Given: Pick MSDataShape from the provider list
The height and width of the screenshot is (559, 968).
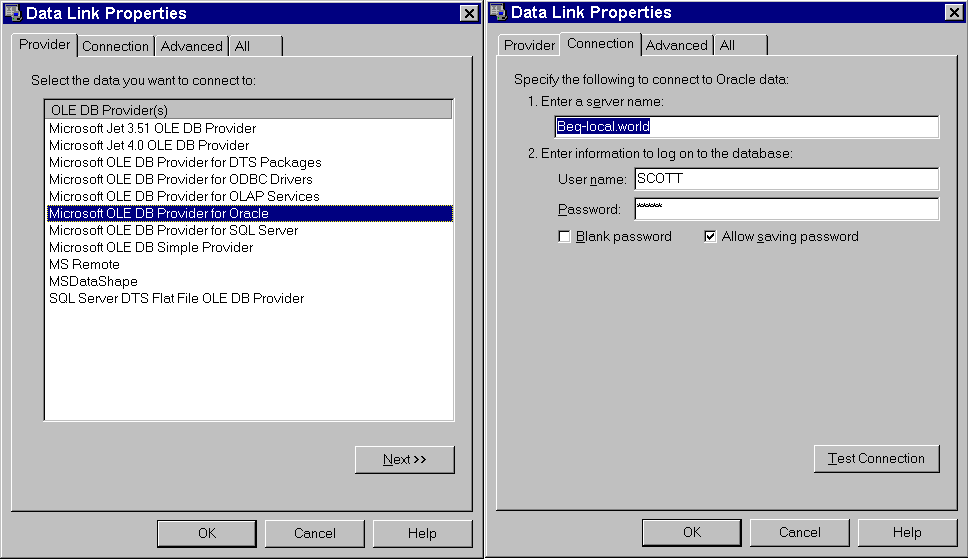Looking at the screenshot, I should click(93, 281).
